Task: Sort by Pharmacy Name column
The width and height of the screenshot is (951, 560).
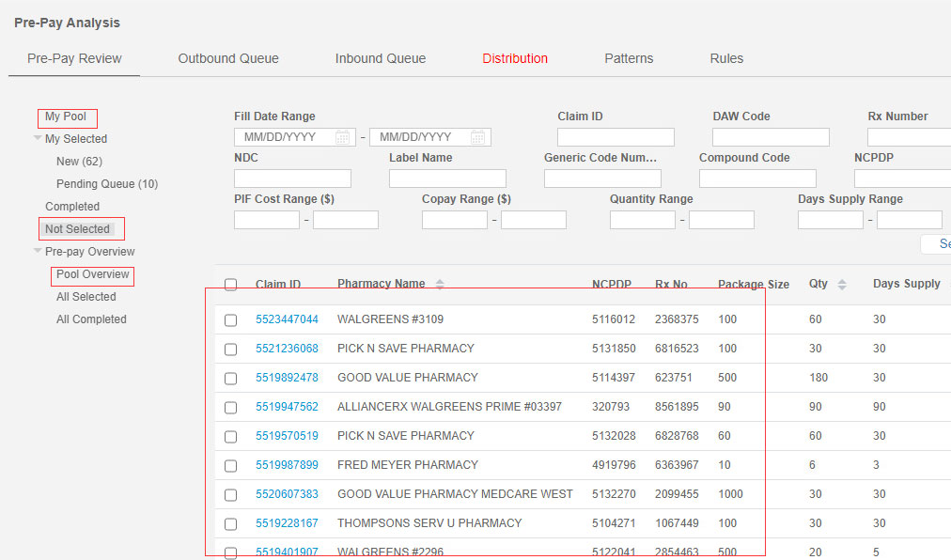Action: 440,284
